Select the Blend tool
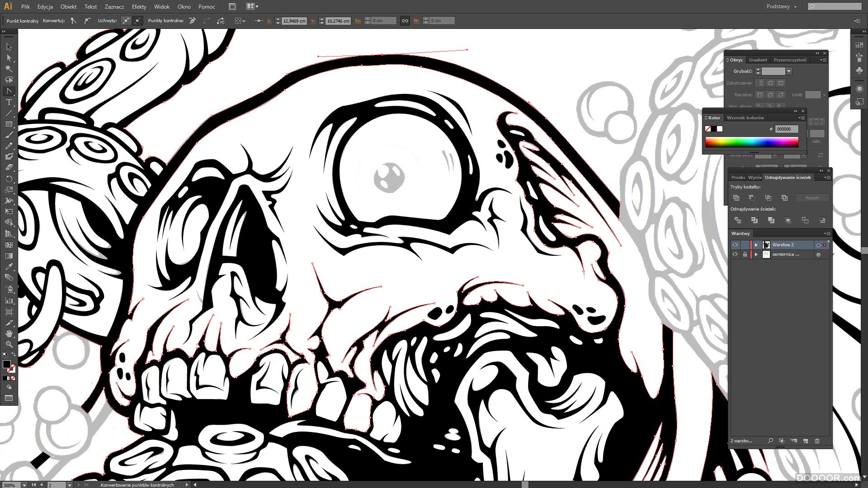The height and width of the screenshot is (488, 868). pyautogui.click(x=9, y=277)
